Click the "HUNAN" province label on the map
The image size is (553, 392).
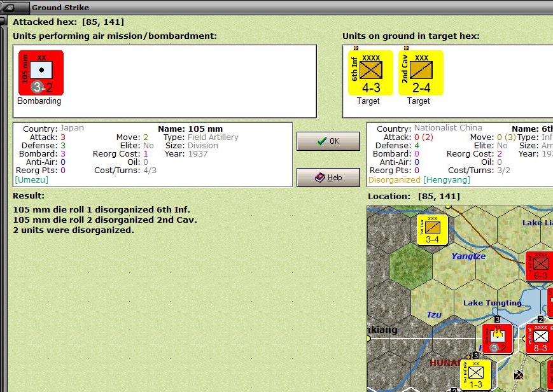445,362
